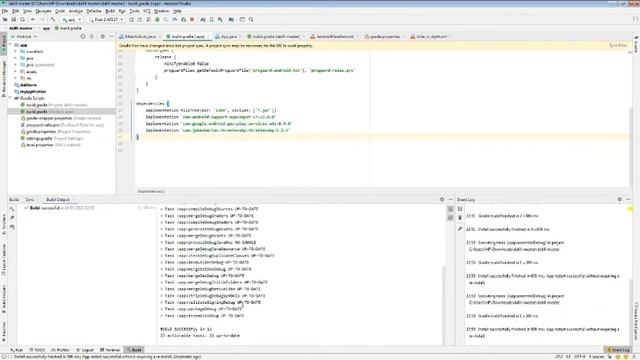Click the Sync/refresh toolbar icon

coord(22,20)
